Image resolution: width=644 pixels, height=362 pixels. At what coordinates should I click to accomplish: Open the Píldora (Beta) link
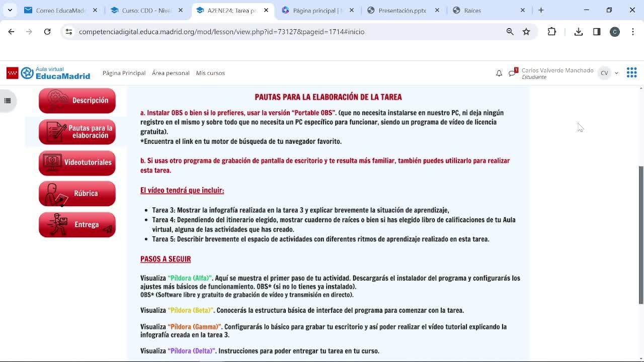191,310
